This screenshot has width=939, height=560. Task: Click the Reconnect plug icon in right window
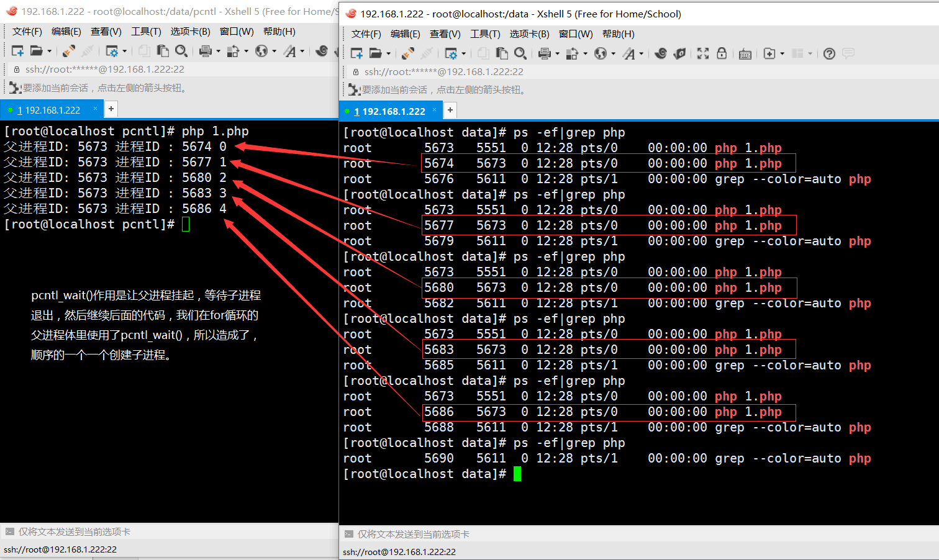[408, 54]
